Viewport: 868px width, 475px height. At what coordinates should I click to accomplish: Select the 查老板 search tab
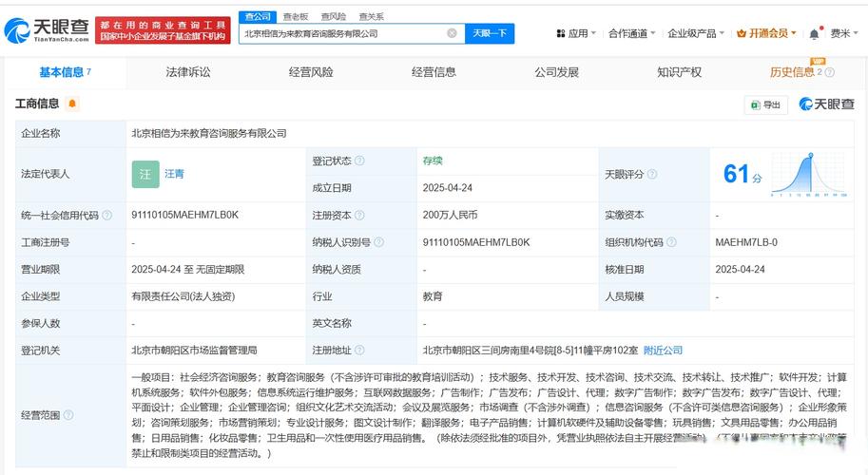click(295, 16)
